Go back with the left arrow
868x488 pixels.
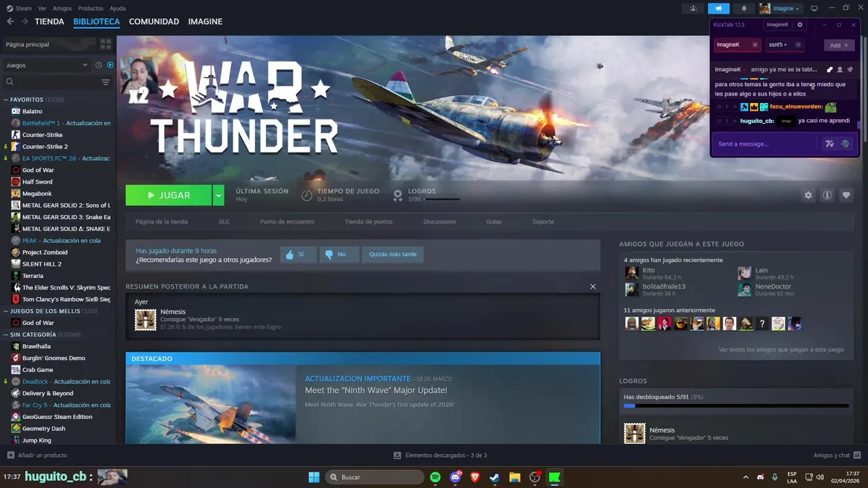point(10,22)
